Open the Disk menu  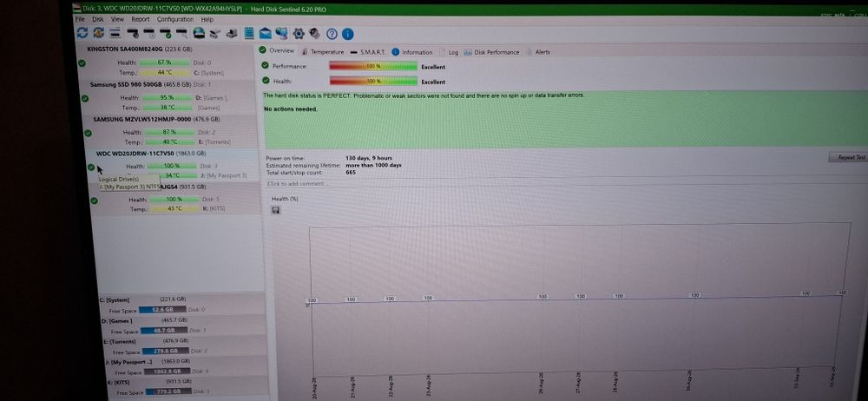pos(98,19)
